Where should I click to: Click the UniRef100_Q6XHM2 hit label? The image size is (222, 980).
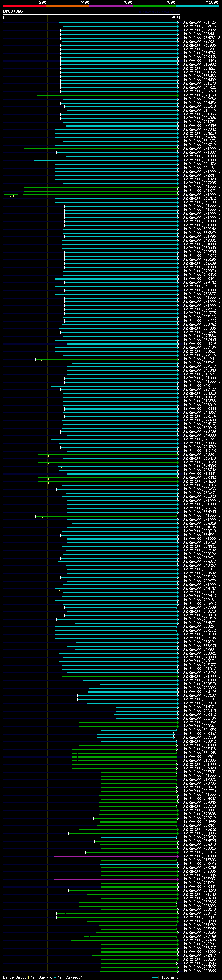(199, 477)
